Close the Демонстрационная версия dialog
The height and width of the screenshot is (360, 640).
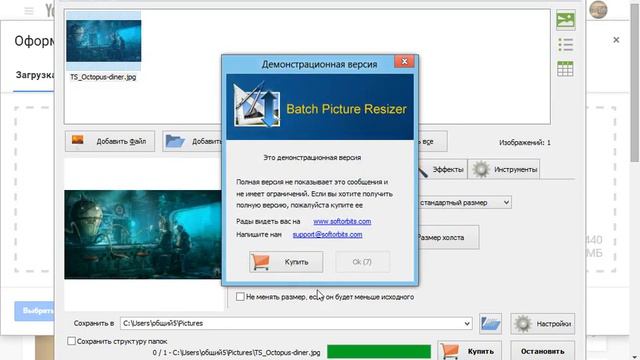pyautogui.click(x=404, y=61)
